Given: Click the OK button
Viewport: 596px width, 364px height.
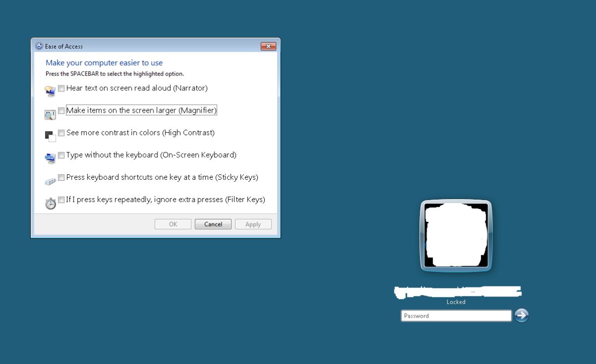Looking at the screenshot, I should tap(173, 224).
